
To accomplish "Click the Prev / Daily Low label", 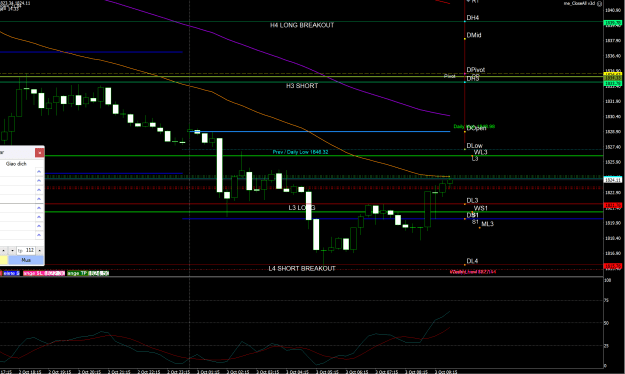I will 300,152.
